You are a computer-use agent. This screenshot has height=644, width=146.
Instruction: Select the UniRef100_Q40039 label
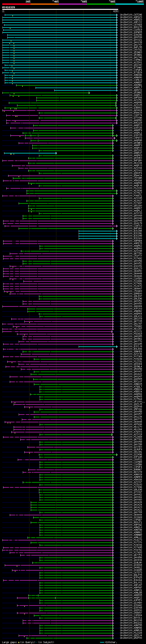click(131, 42)
